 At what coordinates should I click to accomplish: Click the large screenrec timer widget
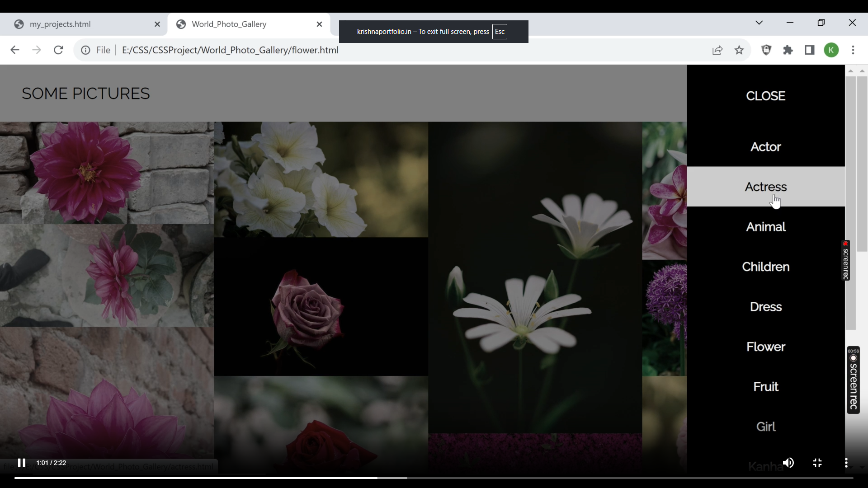click(x=853, y=380)
